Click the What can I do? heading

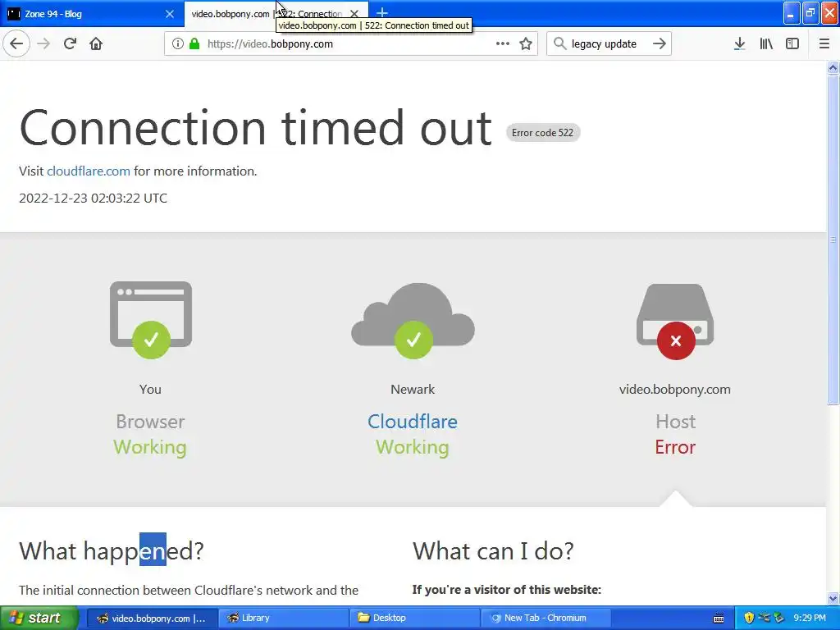[x=493, y=550]
